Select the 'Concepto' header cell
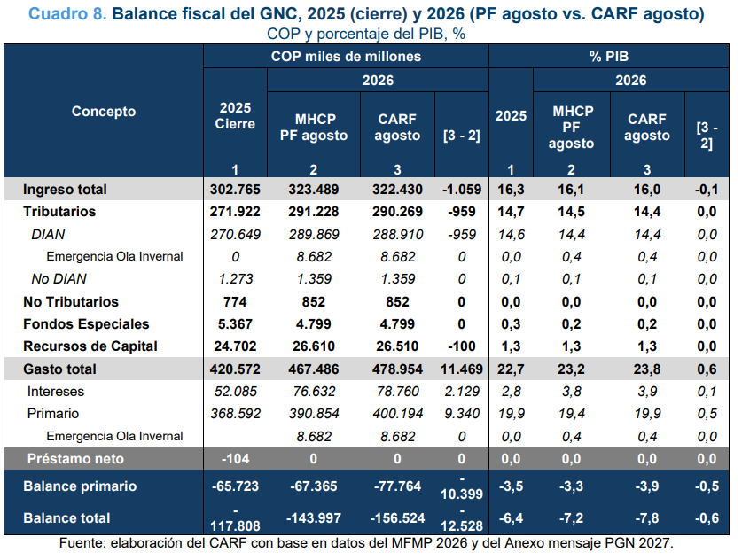742x560 pixels. coord(104,111)
